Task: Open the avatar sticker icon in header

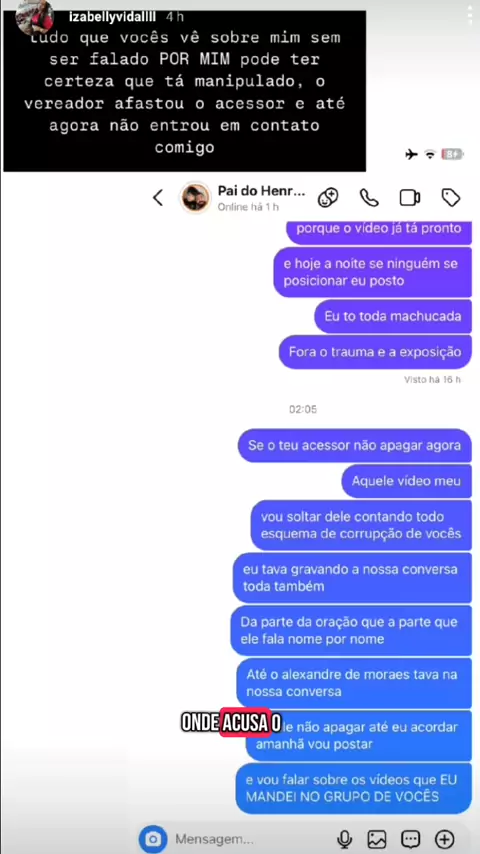Action: pos(329,197)
